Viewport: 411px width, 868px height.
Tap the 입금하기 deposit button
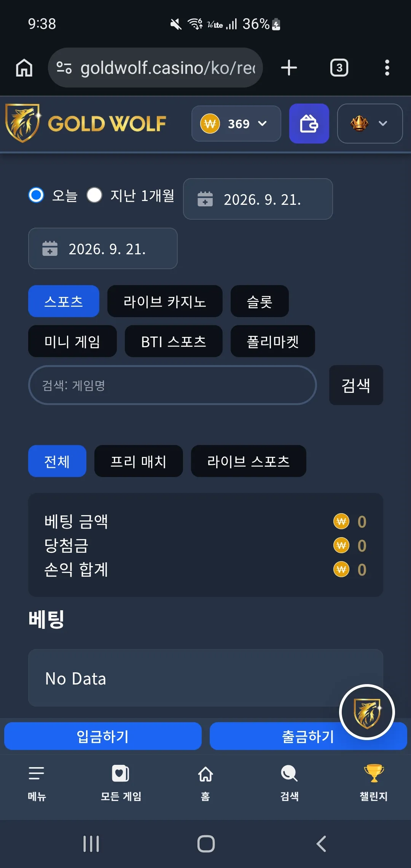coord(103,736)
